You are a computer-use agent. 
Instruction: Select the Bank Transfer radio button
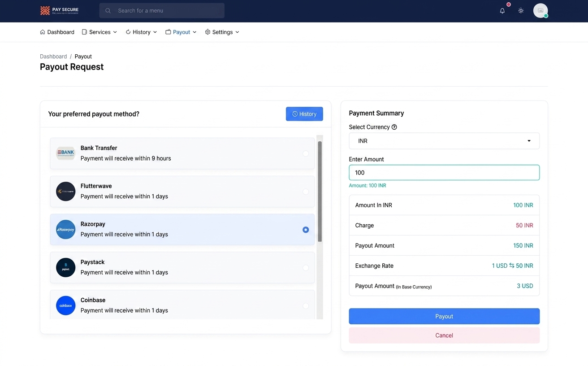[x=306, y=153]
